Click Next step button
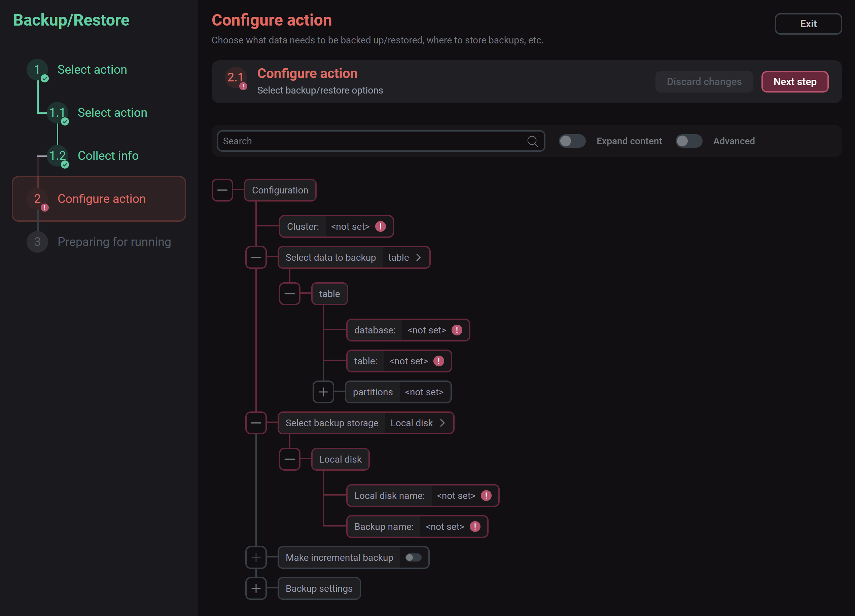 pyautogui.click(x=795, y=82)
